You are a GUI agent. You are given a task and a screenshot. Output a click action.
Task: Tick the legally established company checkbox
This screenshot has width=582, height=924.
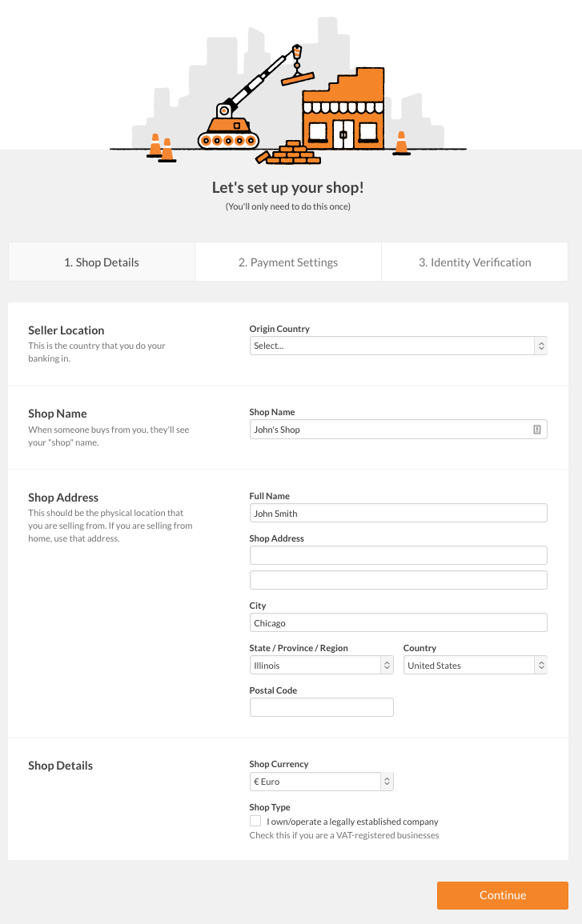tap(255, 821)
